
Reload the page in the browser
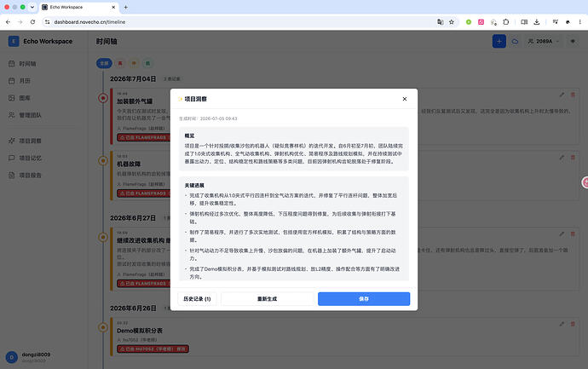point(32,22)
